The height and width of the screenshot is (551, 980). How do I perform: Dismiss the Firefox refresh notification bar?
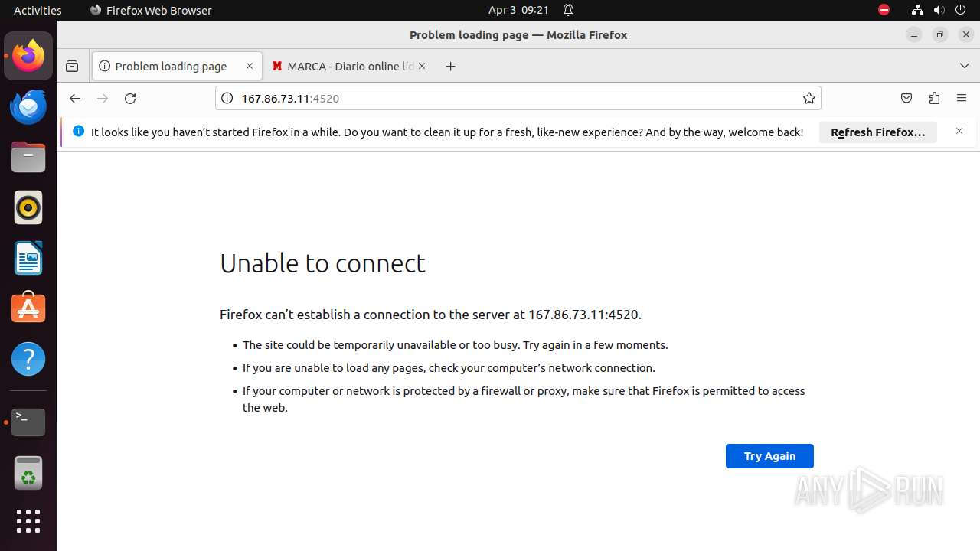pos(959,132)
